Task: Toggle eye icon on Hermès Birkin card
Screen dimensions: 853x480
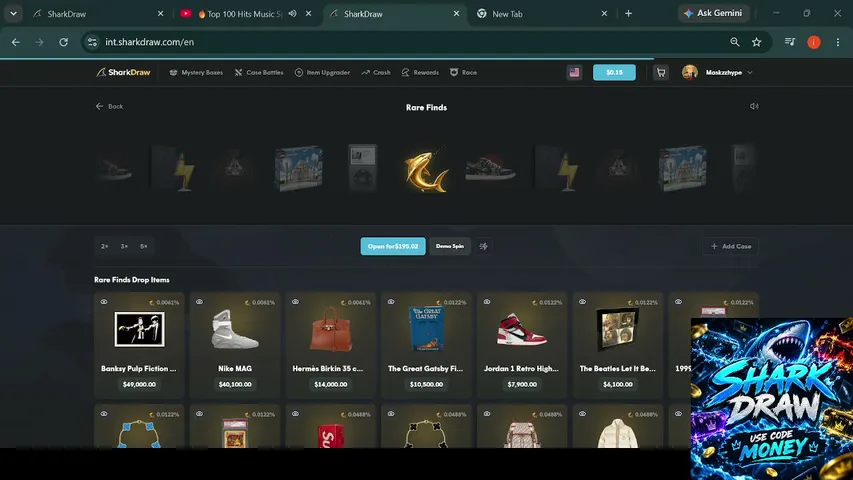Action: 295,301
